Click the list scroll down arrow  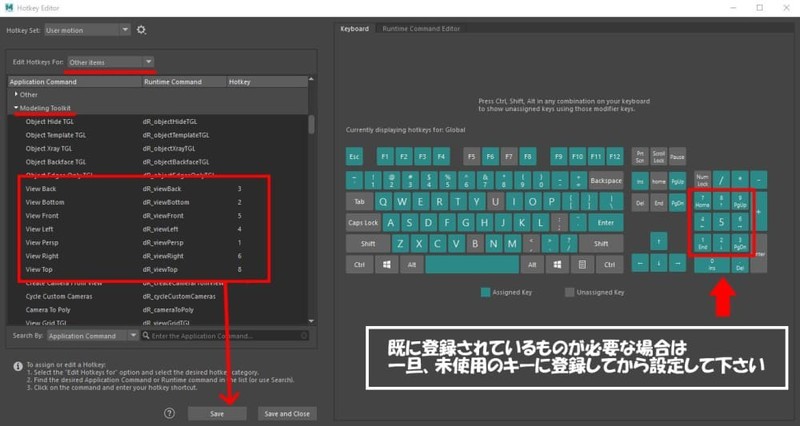tap(311, 321)
